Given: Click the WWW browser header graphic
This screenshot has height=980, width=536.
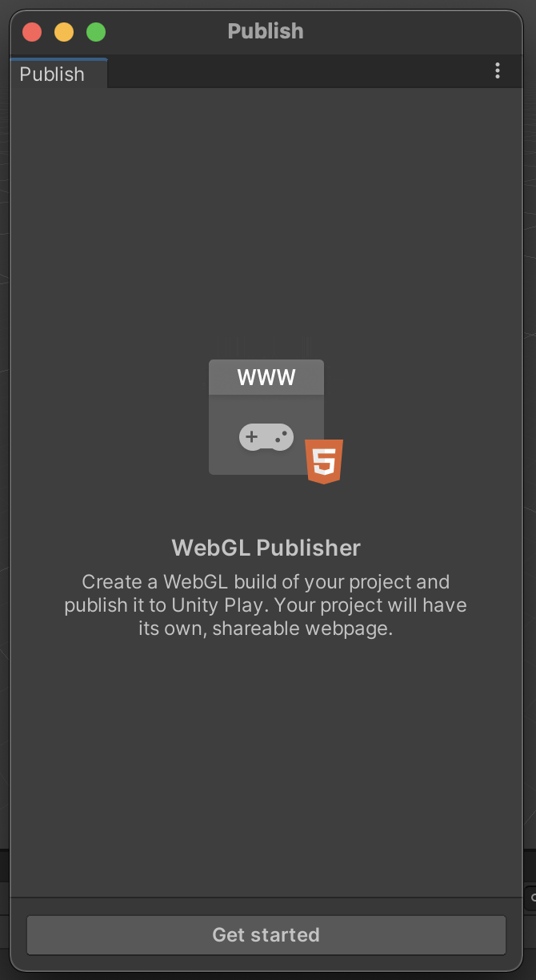Looking at the screenshot, I should pos(266,377).
